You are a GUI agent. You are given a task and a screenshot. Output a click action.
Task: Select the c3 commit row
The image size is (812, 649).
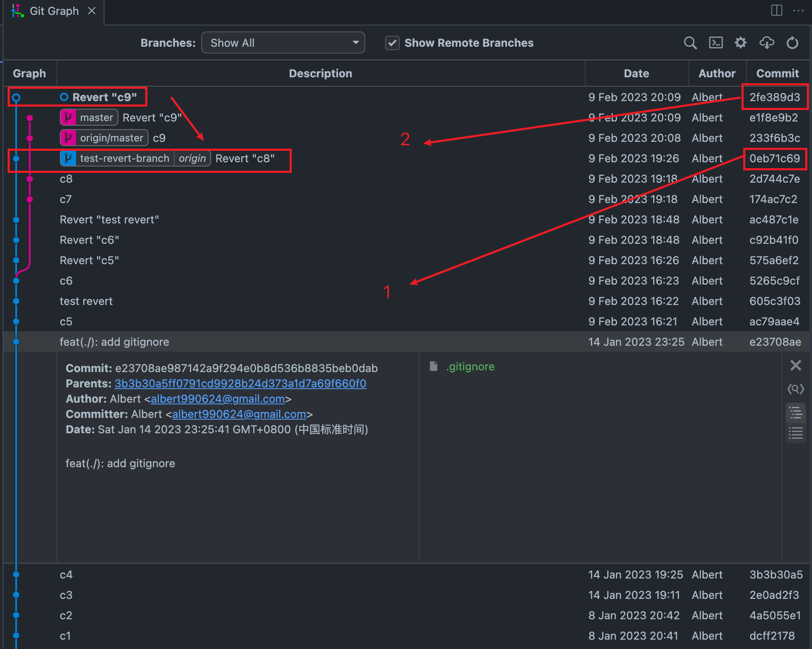coord(406,595)
